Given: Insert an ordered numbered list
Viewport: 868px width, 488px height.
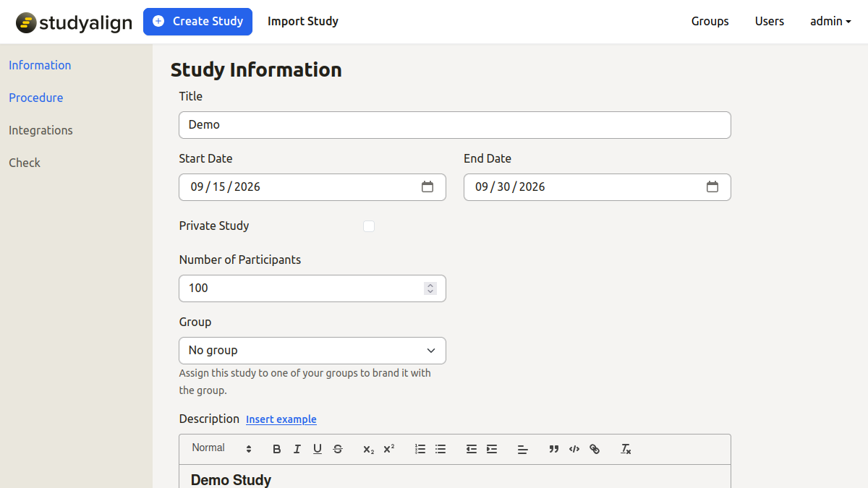Looking at the screenshot, I should [420, 449].
